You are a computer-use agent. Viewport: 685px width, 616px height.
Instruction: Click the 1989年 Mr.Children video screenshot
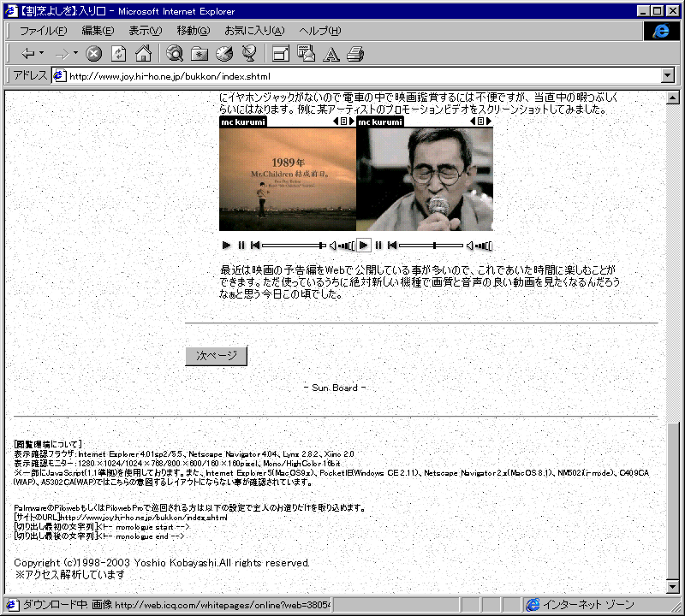(288, 179)
